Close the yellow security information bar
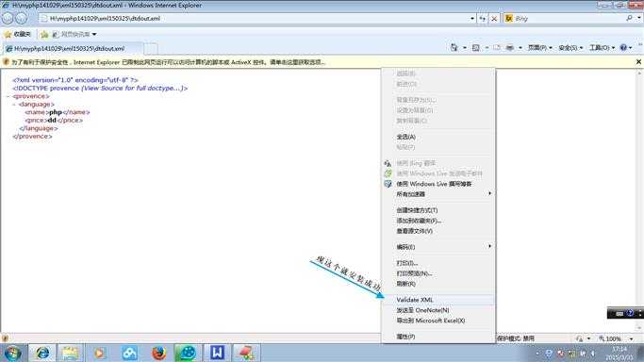Image resolution: width=644 pixels, height=362 pixels. pyautogui.click(x=638, y=62)
